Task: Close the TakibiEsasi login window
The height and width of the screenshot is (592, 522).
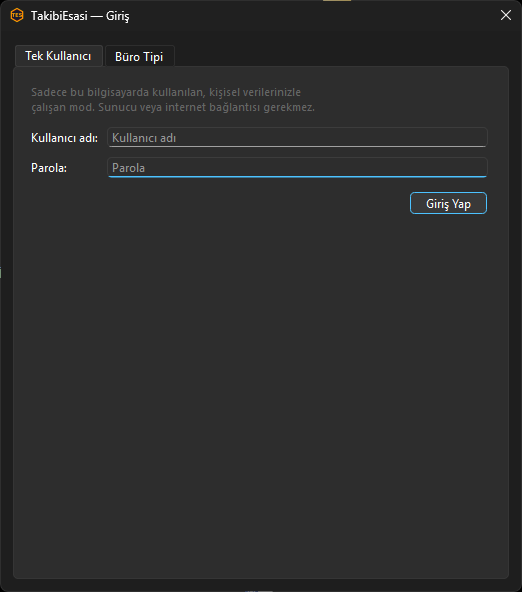Action: point(506,15)
